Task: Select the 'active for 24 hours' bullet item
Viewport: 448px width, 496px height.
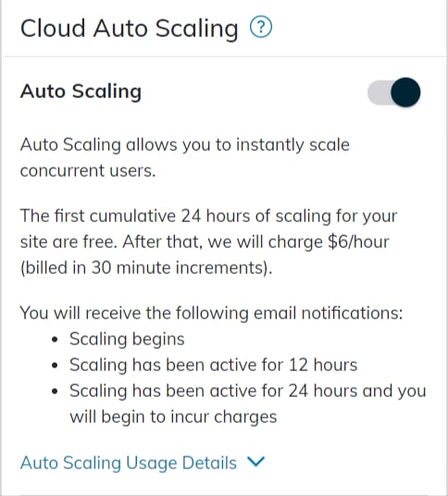Action: click(x=248, y=403)
